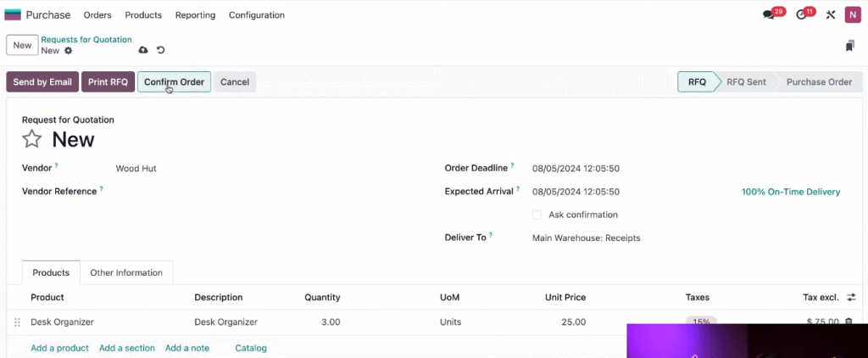Click the bookmark icon at right
868x358 pixels.
click(849, 46)
